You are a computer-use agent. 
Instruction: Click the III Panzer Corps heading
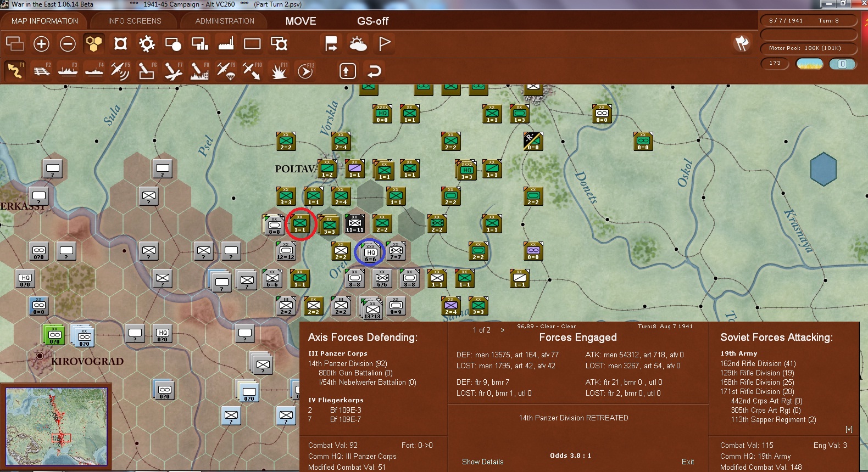(338, 353)
